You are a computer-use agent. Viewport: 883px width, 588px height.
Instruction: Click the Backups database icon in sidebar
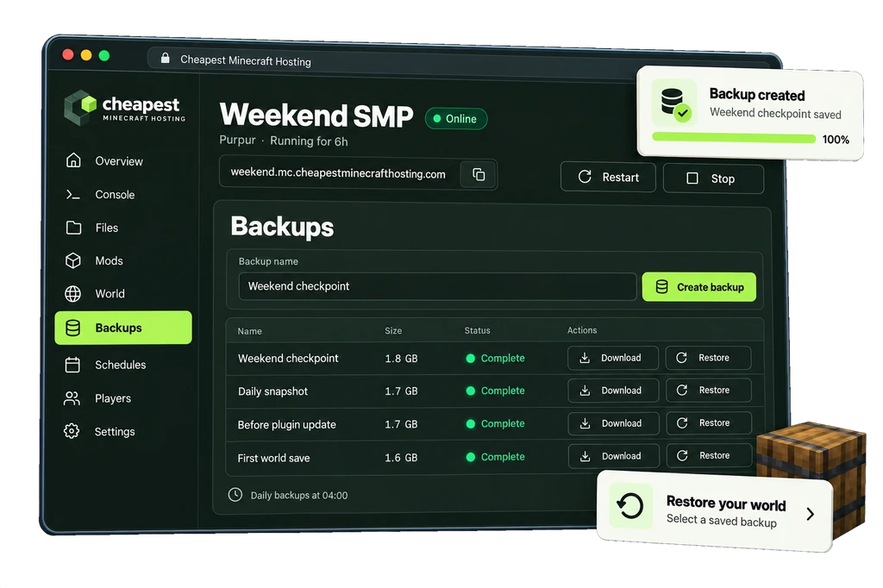pyautogui.click(x=72, y=328)
